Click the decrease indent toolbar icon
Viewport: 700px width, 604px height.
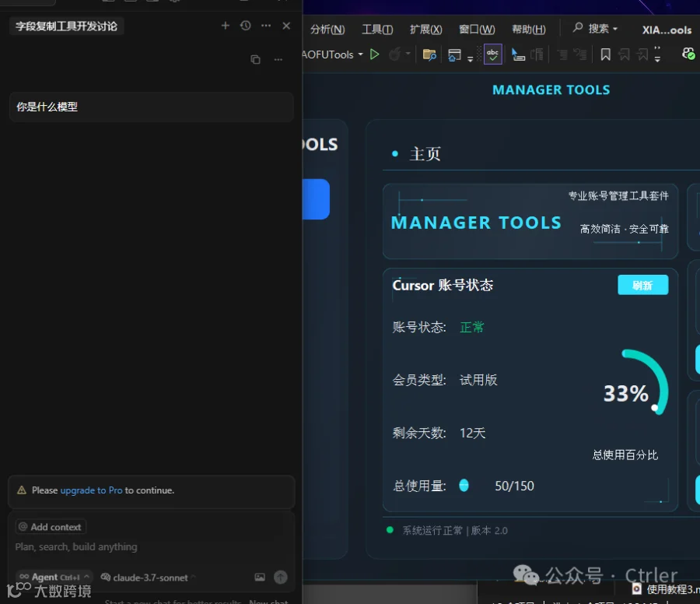click(562, 54)
